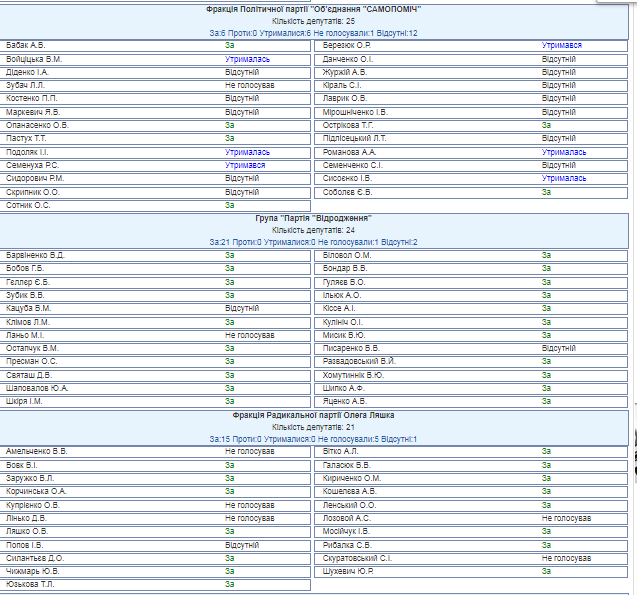The width and height of the screenshot is (637, 595).
Task: Select the name Маркевич Я.В.
Action: [32, 112]
